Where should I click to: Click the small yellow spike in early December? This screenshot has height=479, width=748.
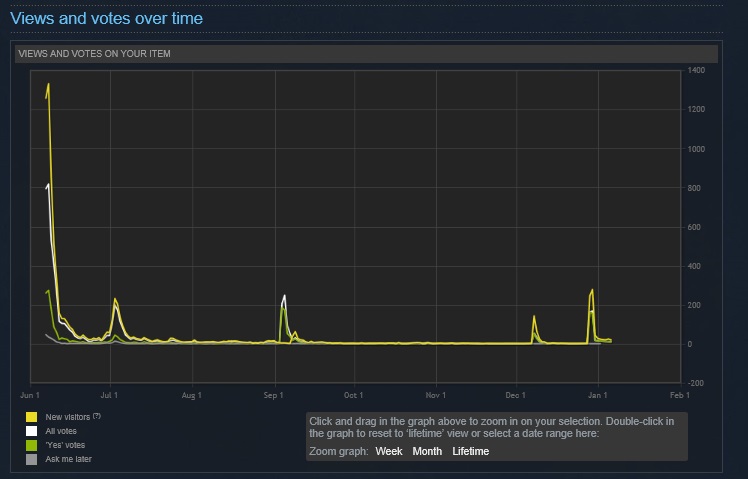point(534,317)
